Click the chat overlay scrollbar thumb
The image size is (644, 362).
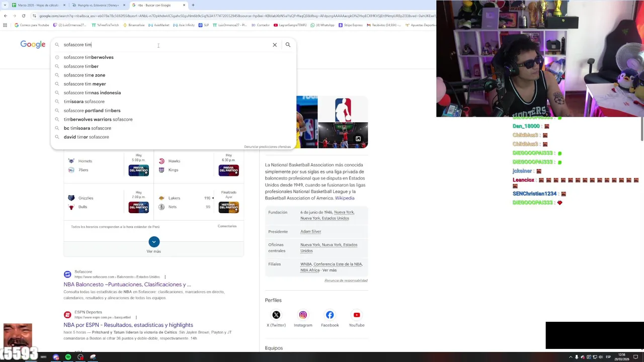(641, 128)
